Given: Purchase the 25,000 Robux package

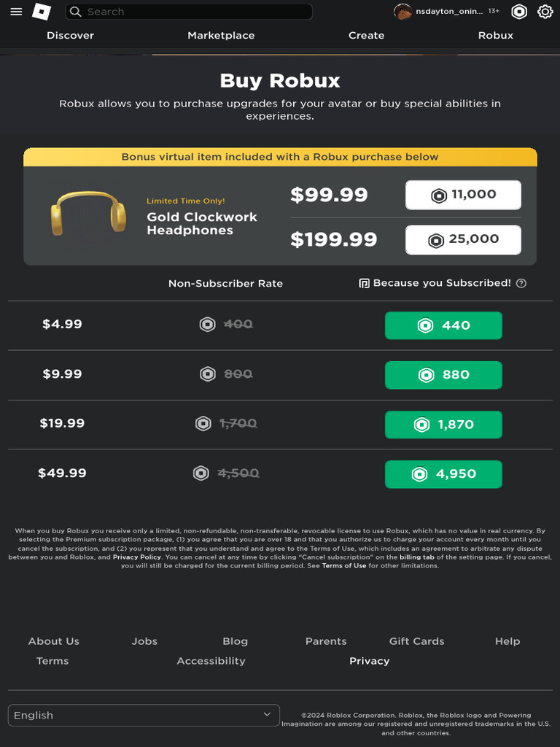Looking at the screenshot, I should pyautogui.click(x=463, y=239).
